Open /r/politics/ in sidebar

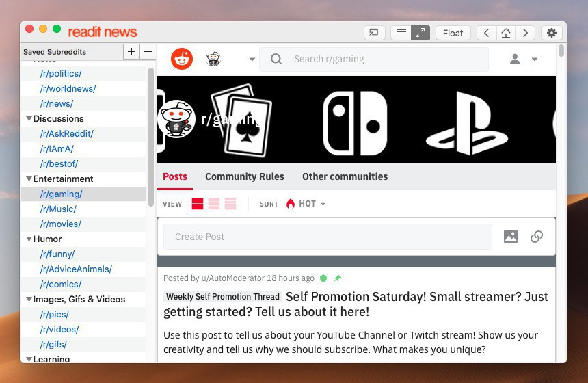(x=61, y=74)
